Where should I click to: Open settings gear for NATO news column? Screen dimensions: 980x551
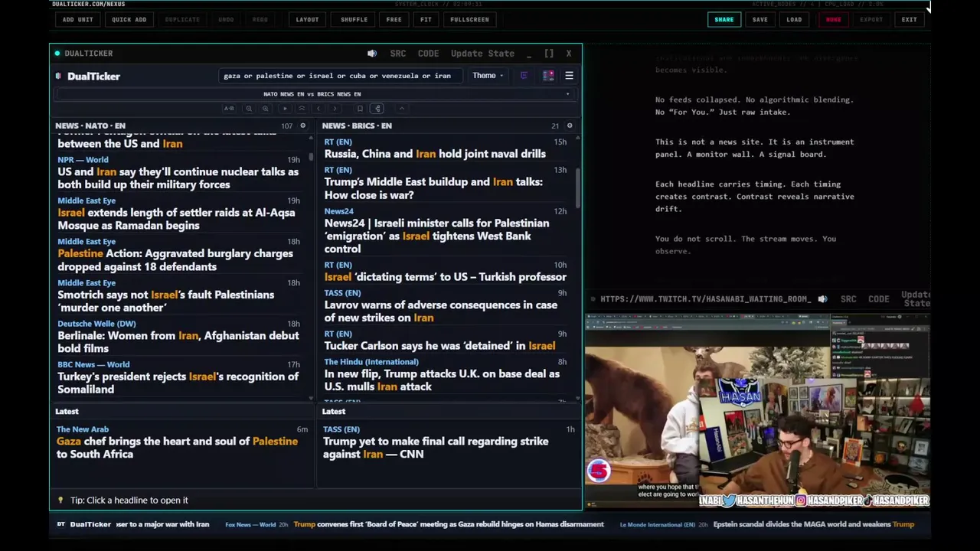[302, 126]
